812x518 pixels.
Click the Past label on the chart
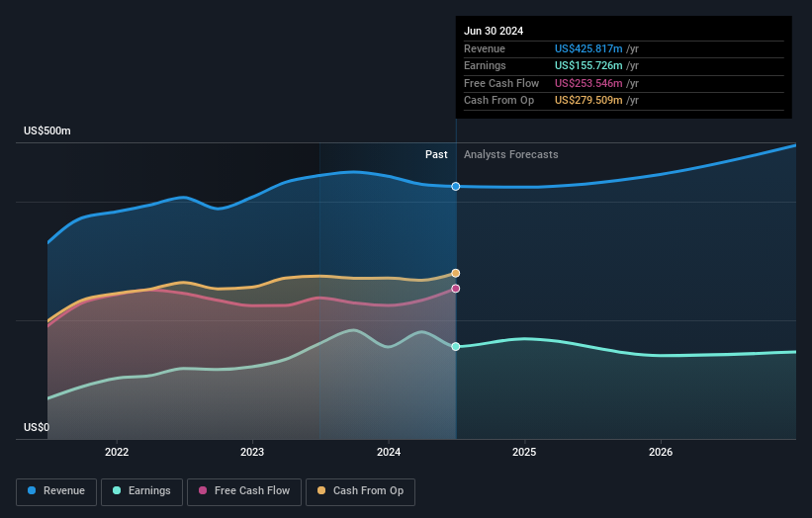(436, 155)
